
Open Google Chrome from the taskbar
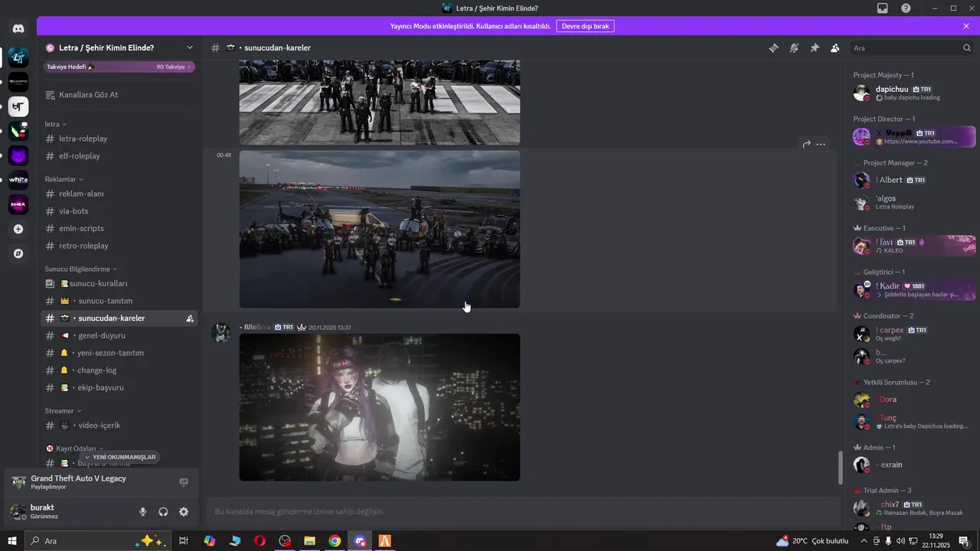point(335,541)
